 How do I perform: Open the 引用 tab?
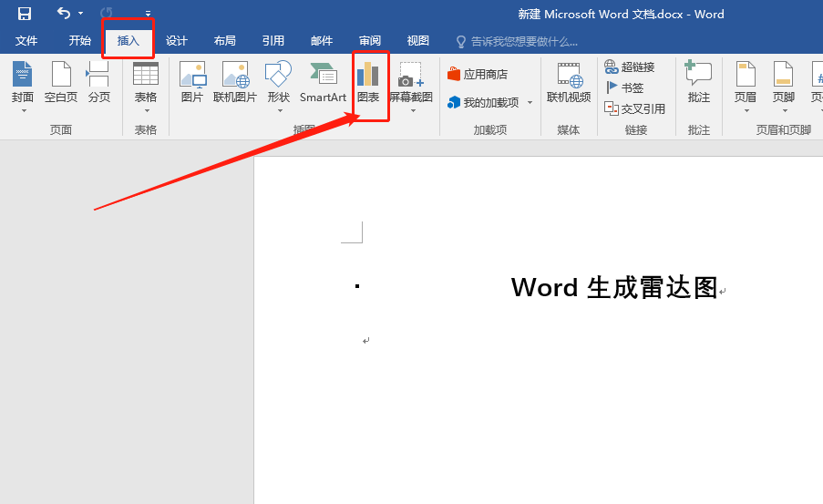273,41
